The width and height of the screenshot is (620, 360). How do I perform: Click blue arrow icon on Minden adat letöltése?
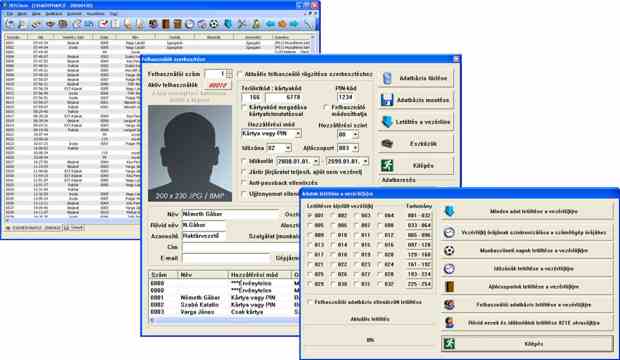449,211
